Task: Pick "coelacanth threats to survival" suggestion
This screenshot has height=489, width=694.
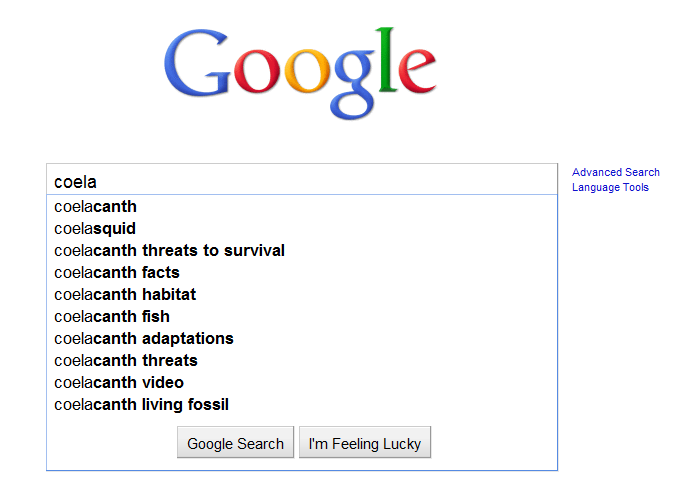Action: click(169, 251)
